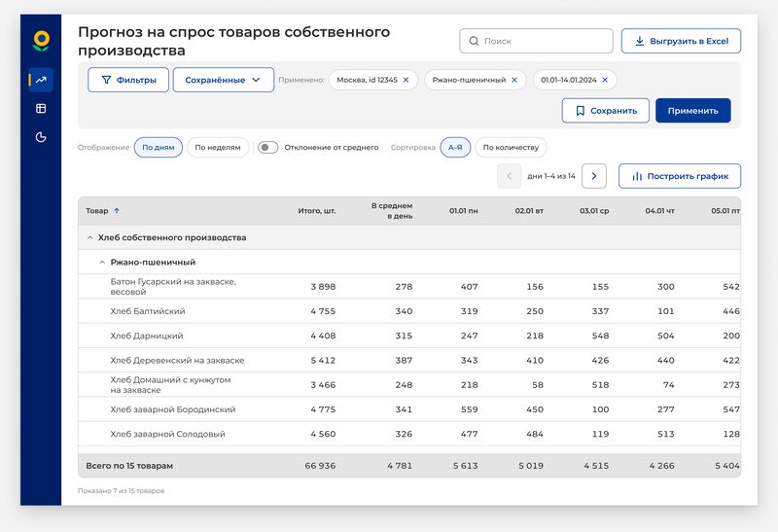The image size is (778, 532).
Task: Click Показано 7 из 15 товаров text
Action: 121,491
